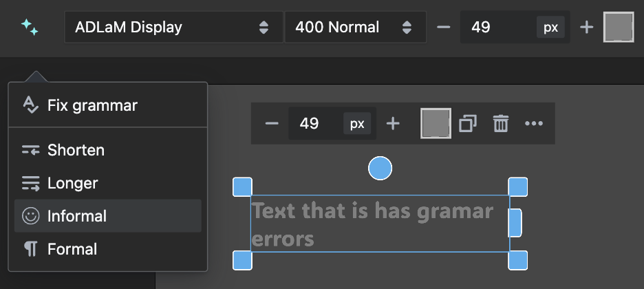
Task: Open the floating toolbar color swatch
Action: 436,123
